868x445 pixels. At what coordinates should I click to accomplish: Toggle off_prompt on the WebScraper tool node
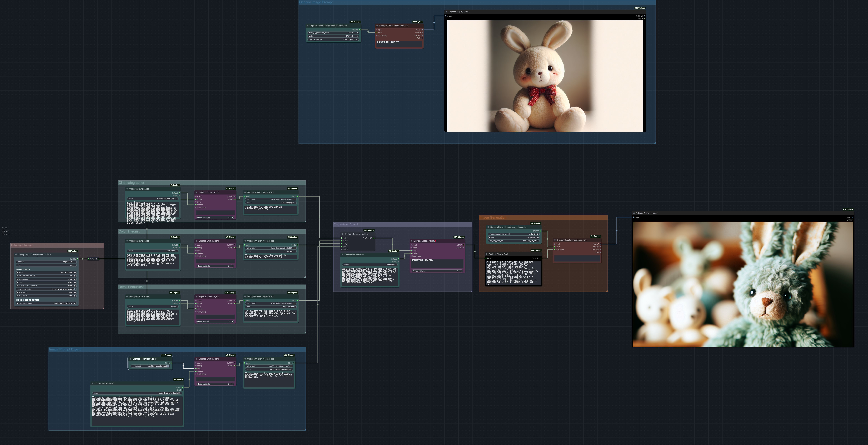[x=150, y=366]
